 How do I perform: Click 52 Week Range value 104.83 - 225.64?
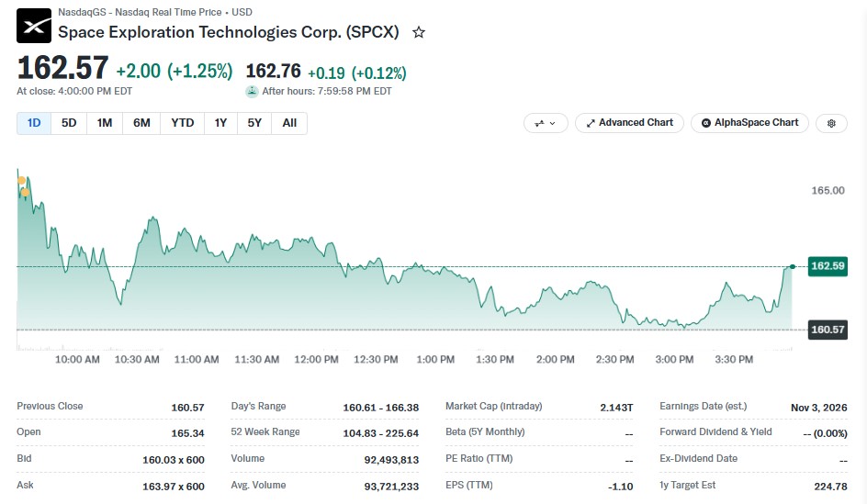(380, 434)
